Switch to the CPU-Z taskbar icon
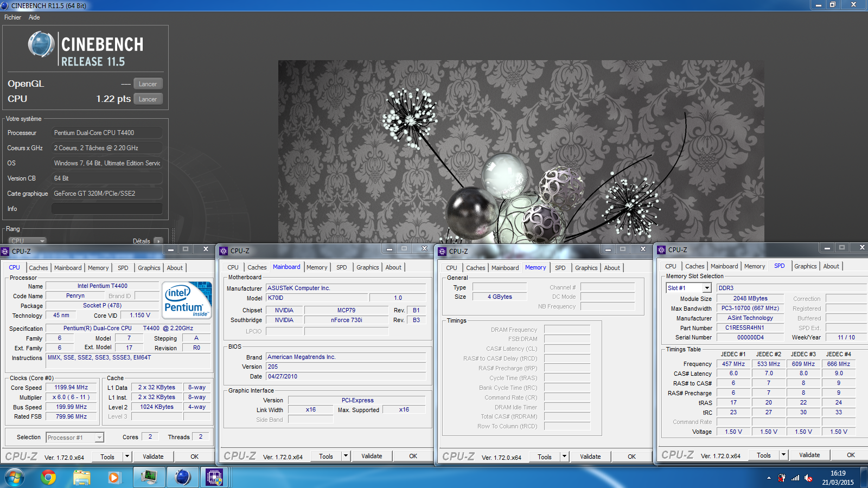The width and height of the screenshot is (868, 488). (214, 477)
